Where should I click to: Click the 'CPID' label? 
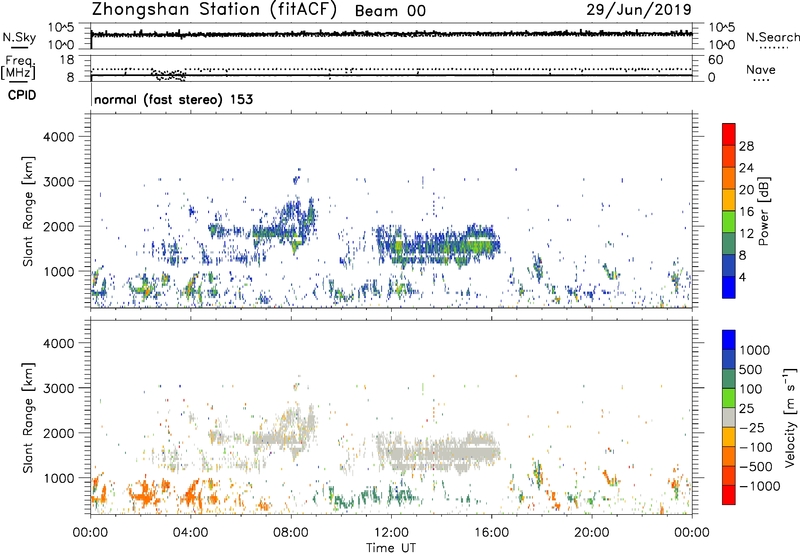(22, 95)
